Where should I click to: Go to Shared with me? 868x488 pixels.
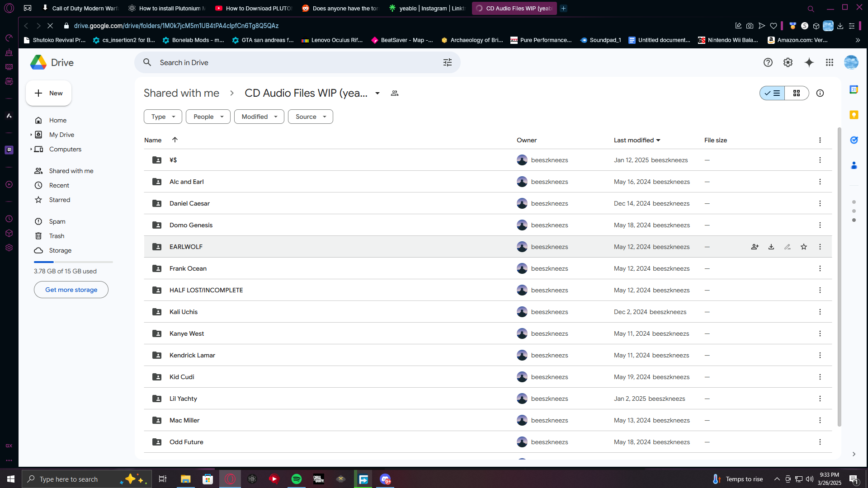click(71, 171)
